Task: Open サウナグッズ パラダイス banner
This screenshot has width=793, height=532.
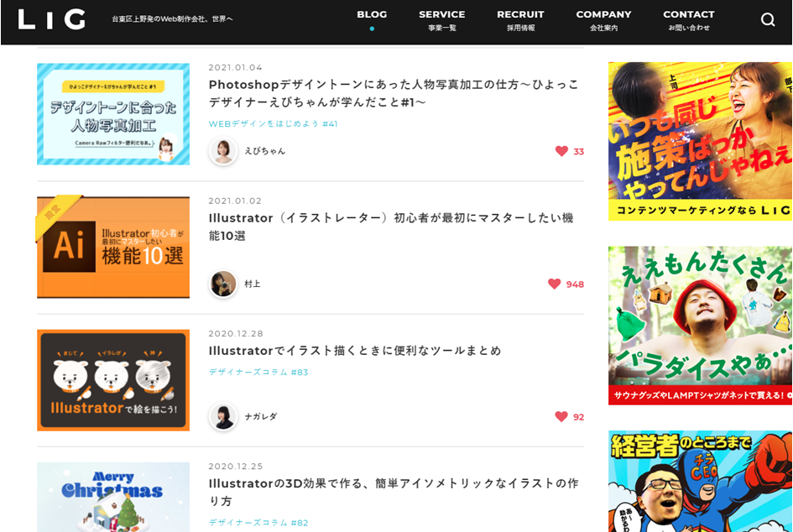Action: pos(701,326)
